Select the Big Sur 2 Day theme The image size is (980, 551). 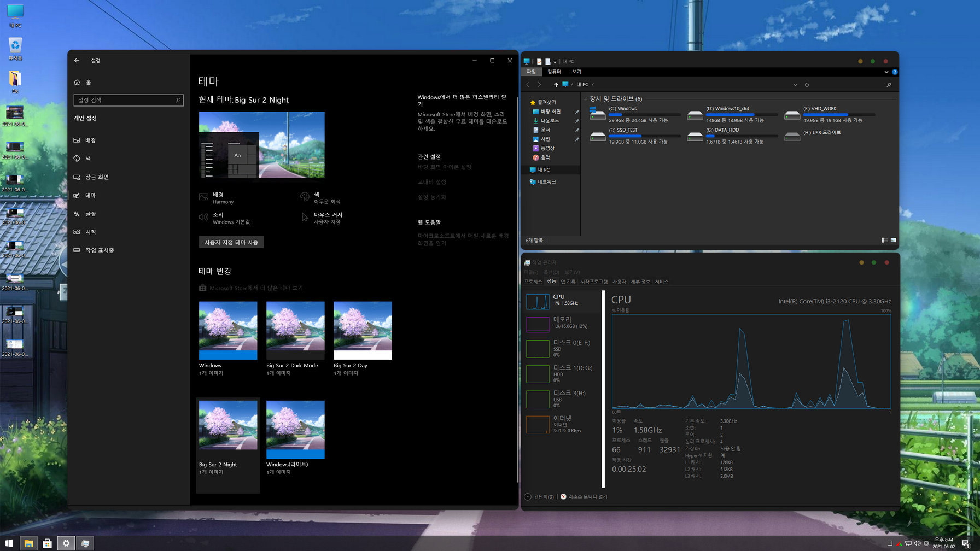(x=363, y=330)
